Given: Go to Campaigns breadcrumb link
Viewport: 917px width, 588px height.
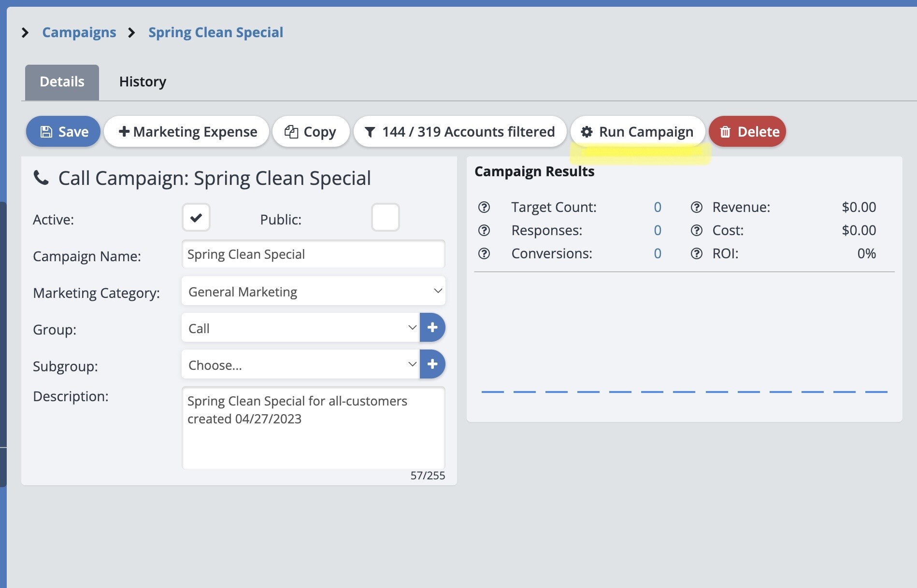Looking at the screenshot, I should (79, 32).
